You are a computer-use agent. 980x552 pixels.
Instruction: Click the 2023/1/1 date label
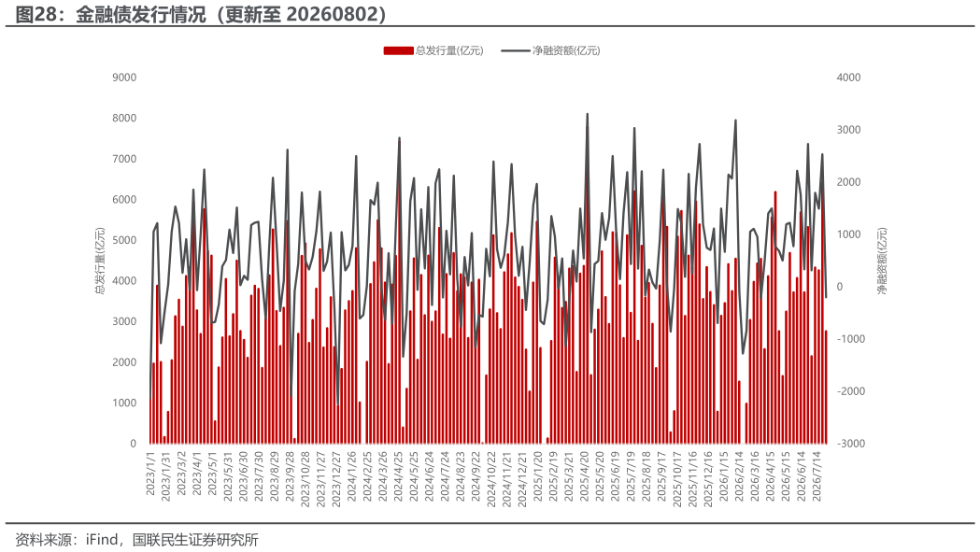[x=150, y=474]
